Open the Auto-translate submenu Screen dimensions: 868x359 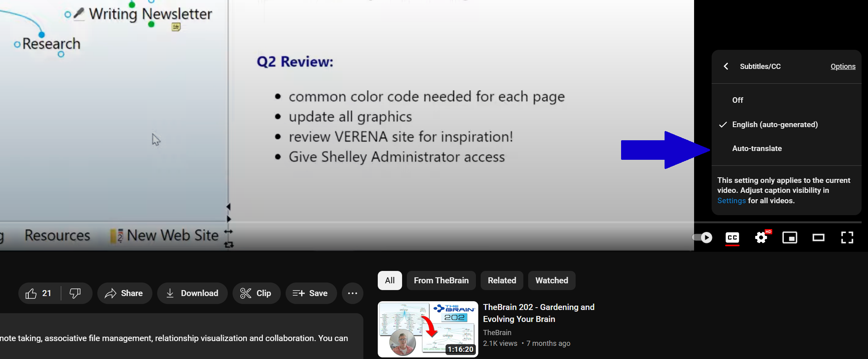tap(786, 148)
